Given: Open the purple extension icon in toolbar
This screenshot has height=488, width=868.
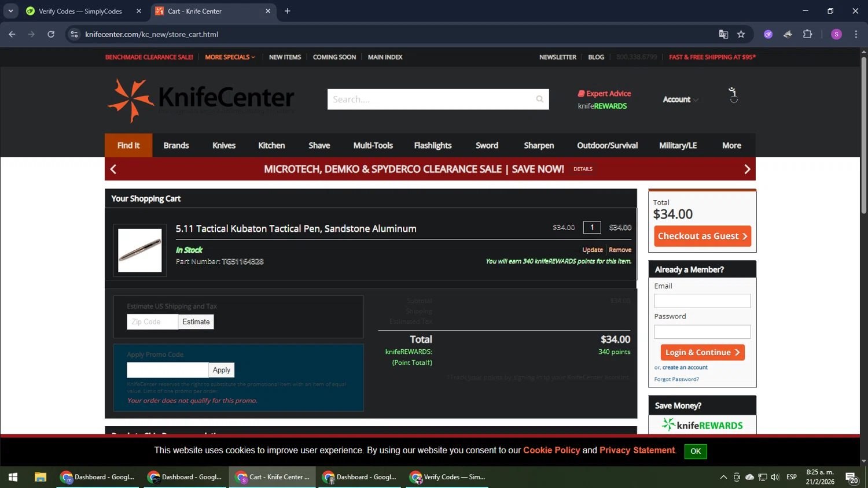Looking at the screenshot, I should (768, 34).
